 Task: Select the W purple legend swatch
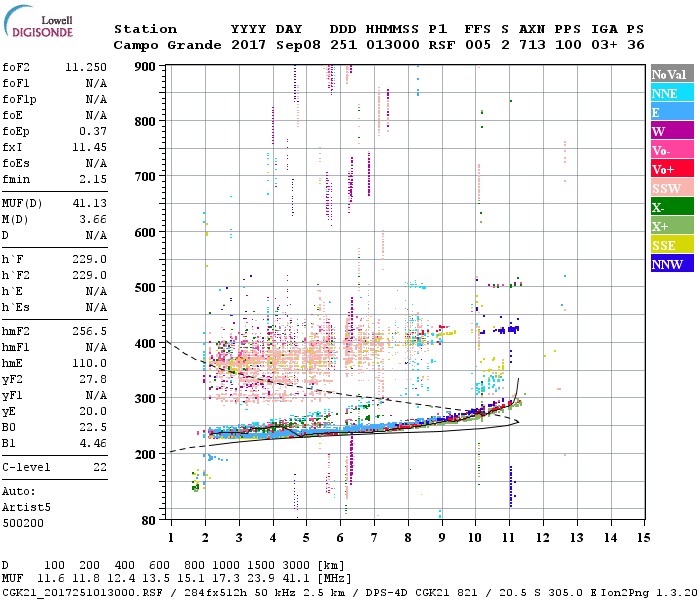672,131
